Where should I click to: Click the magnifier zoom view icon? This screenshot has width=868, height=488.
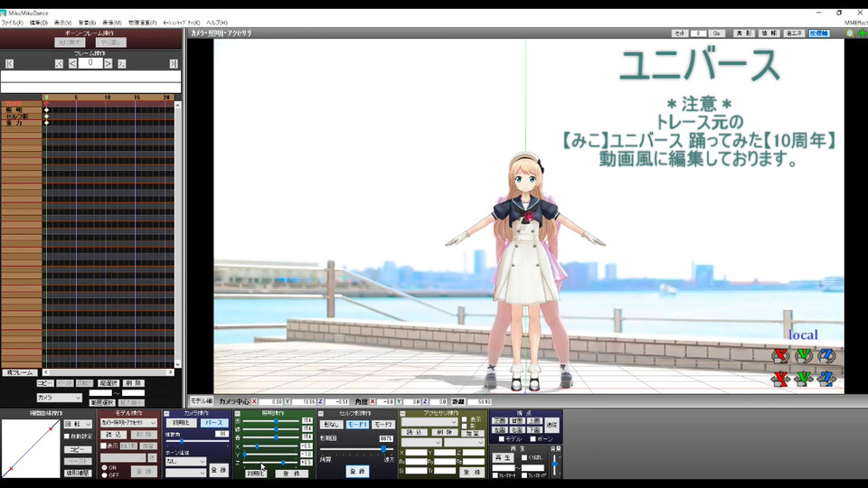[850, 33]
